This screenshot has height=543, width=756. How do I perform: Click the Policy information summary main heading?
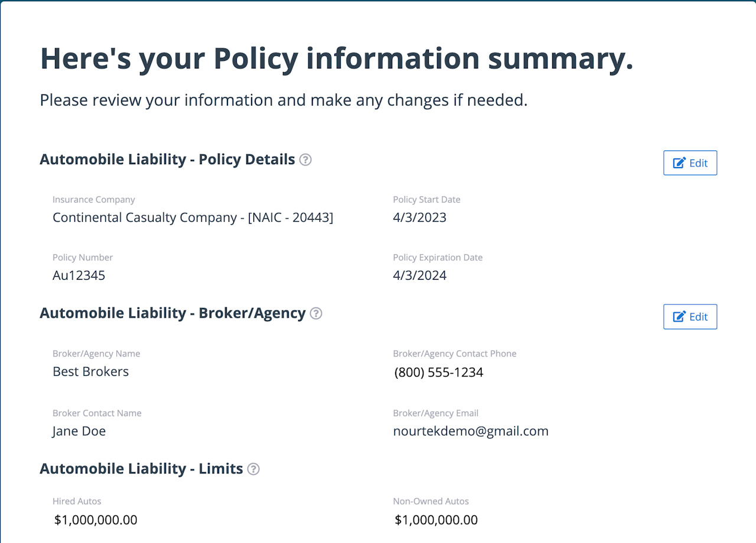click(337, 58)
